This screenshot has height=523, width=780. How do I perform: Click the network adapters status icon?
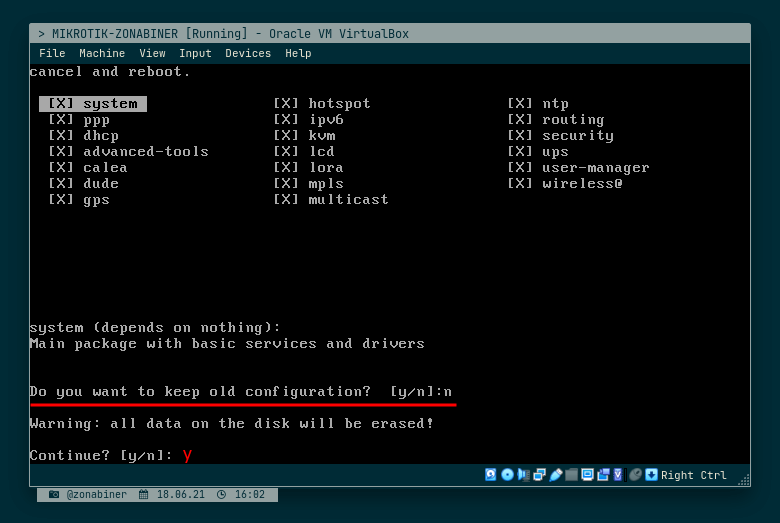coord(539,475)
